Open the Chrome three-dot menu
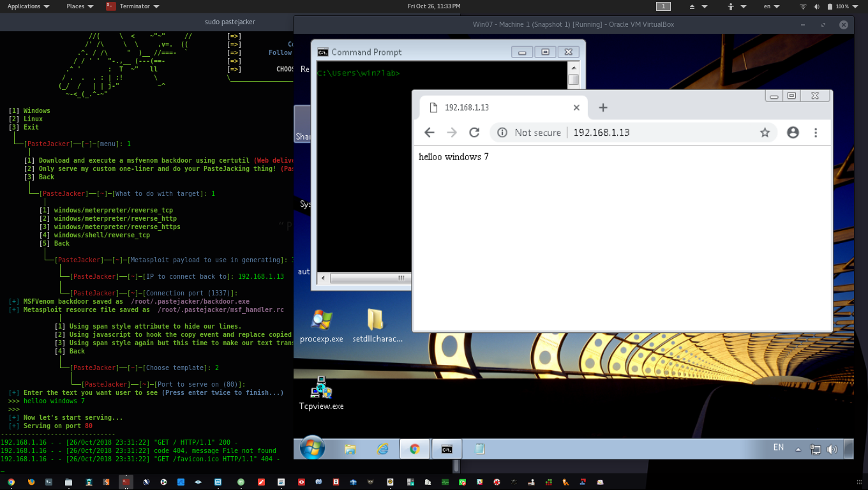 (816, 133)
